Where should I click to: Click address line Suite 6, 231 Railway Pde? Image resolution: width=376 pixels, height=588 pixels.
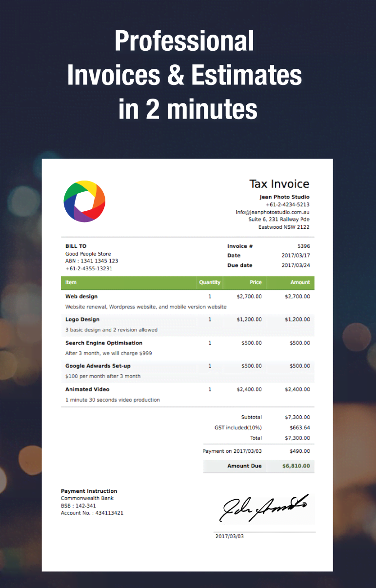pos(279,220)
